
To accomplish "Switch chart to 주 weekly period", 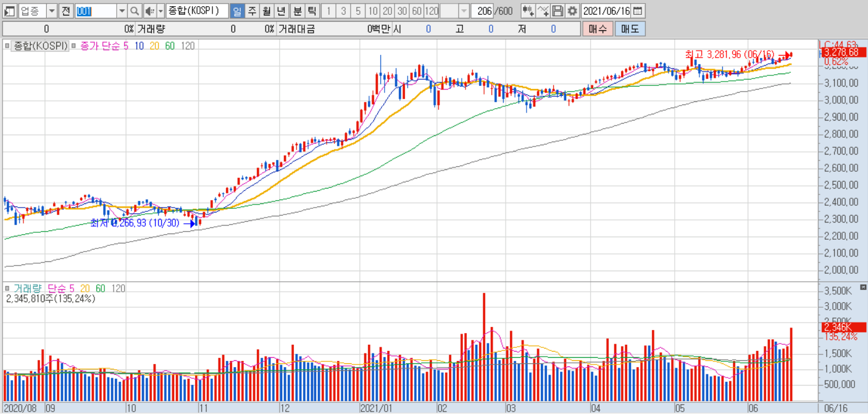I will coord(252,11).
